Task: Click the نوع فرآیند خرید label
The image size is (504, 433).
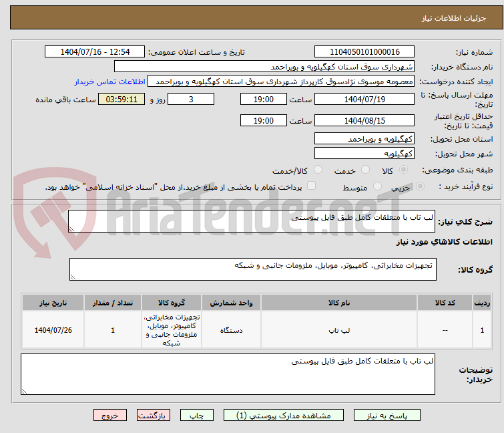Action: click(x=466, y=186)
